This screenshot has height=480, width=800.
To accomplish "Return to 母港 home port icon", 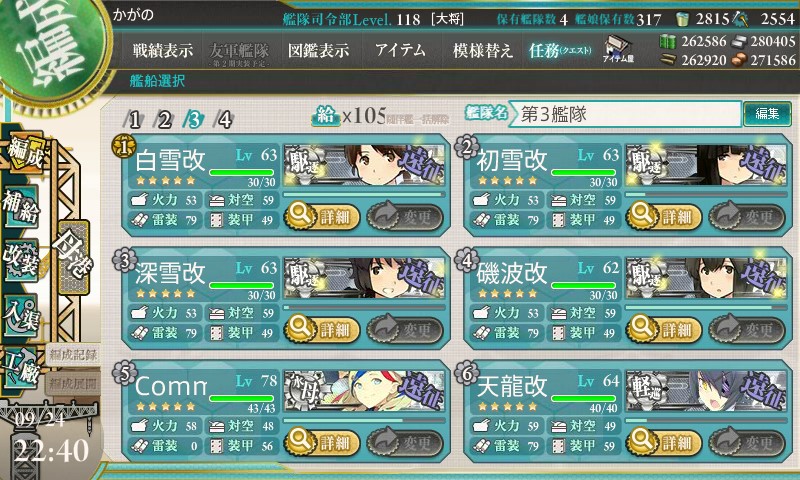I will (x=74, y=257).
